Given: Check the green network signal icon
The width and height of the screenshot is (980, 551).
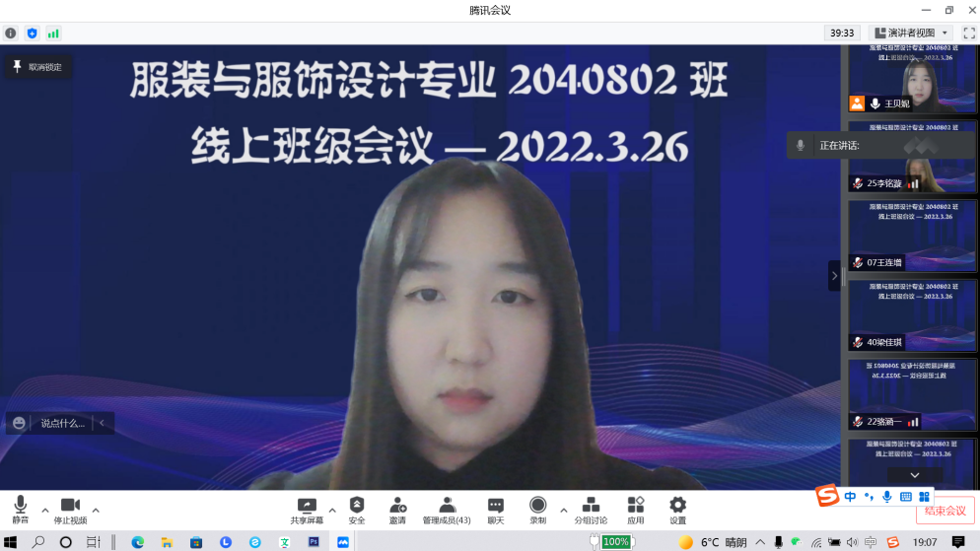Looking at the screenshot, I should point(53,34).
